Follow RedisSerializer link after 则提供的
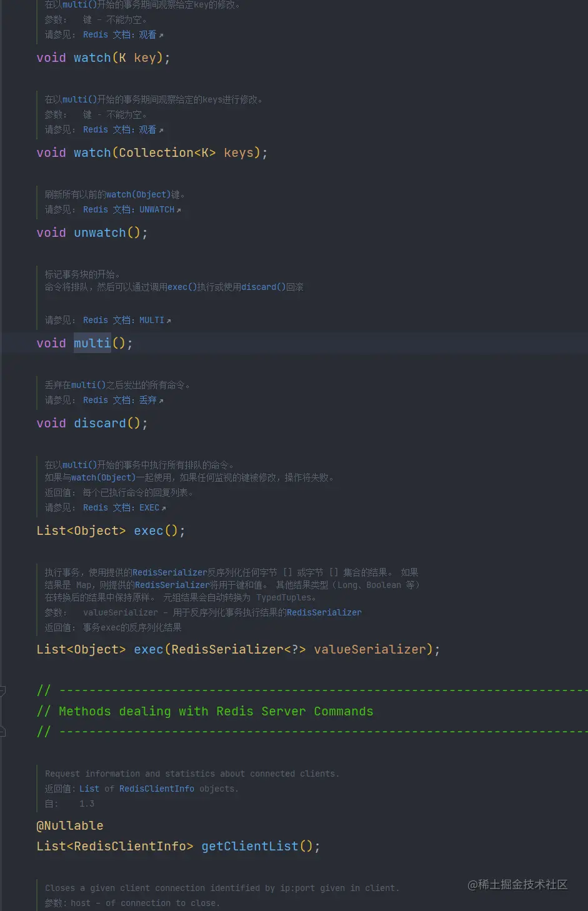The height and width of the screenshot is (911, 588). tap(172, 585)
